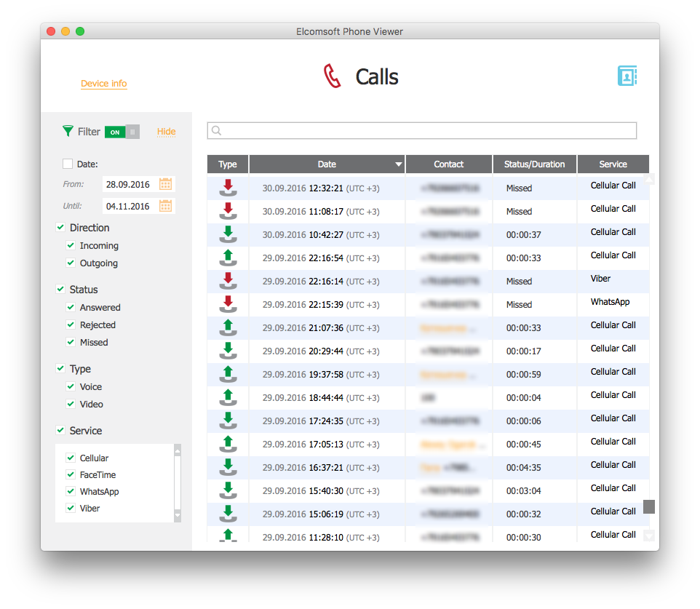Open contacts book icon at top right
The height and width of the screenshot is (609, 700).
coord(627,76)
